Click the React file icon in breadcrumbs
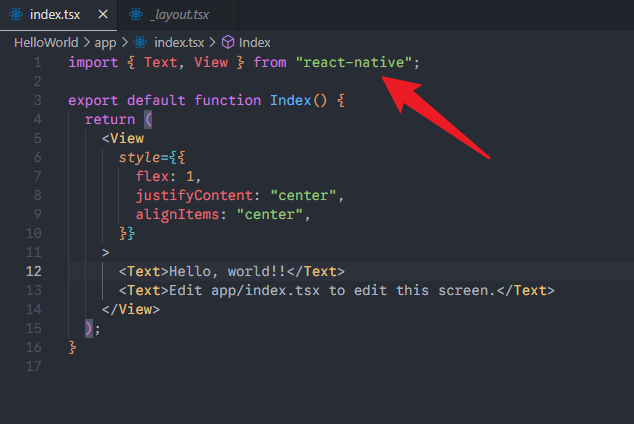This screenshot has height=424, width=634. pyautogui.click(x=140, y=43)
